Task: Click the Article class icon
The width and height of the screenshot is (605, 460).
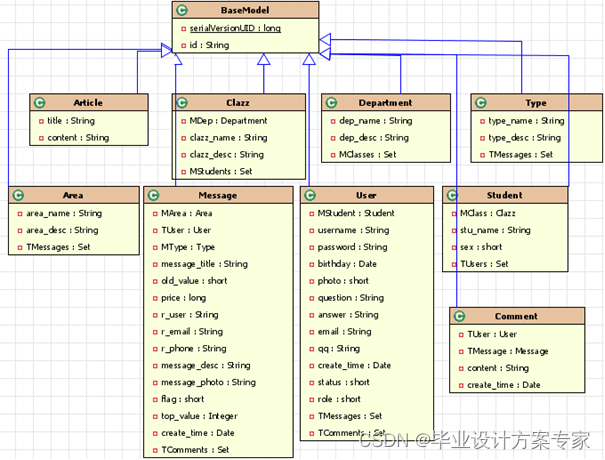Action: [x=40, y=103]
